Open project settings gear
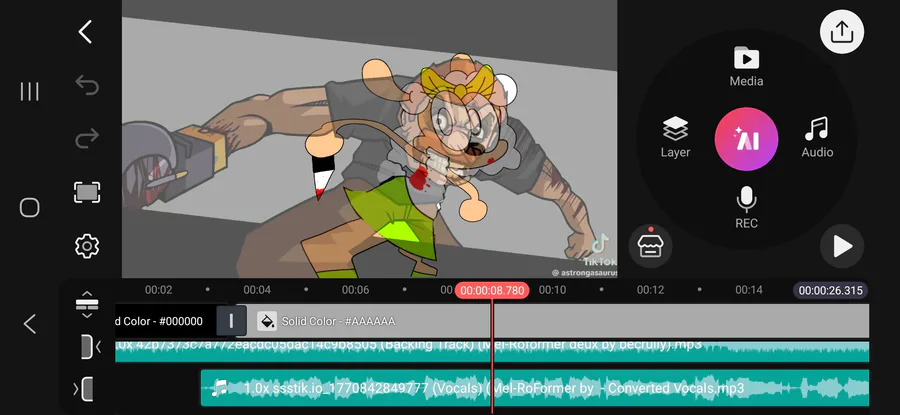 87,246
